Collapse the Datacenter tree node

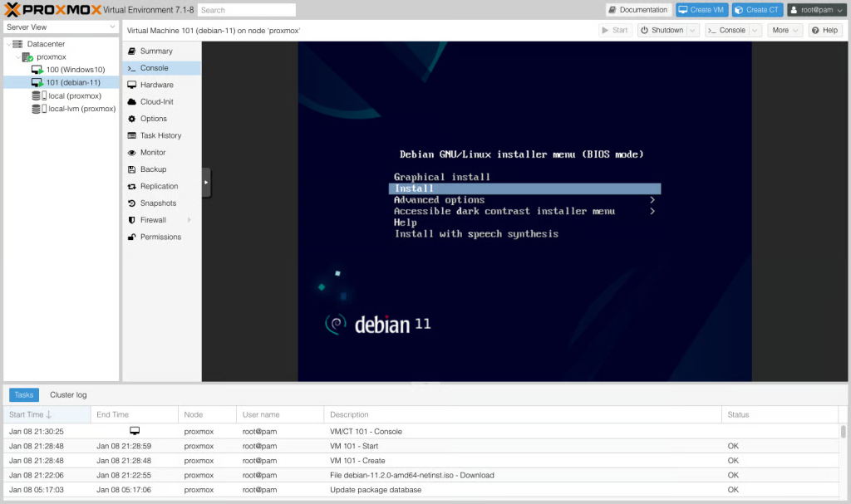[x=8, y=44]
